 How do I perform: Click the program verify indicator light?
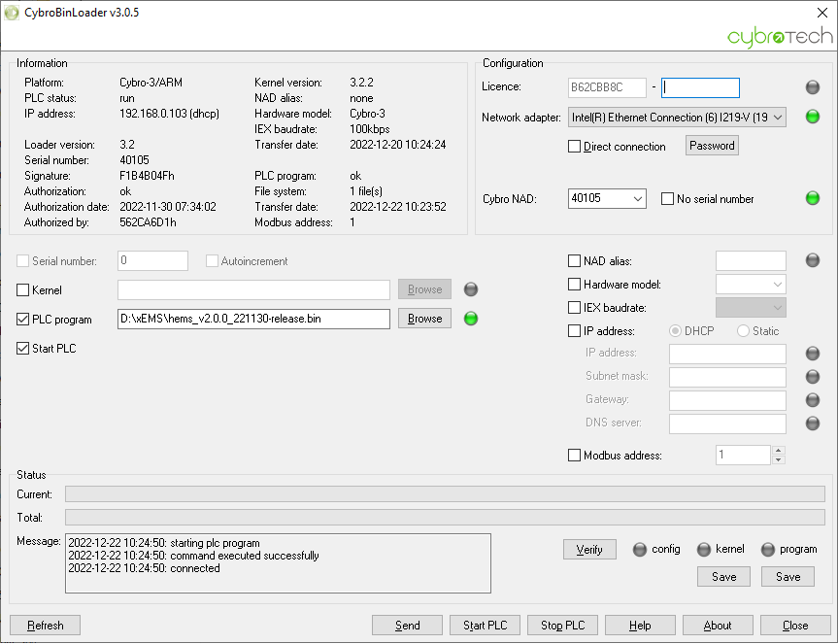tap(768, 550)
